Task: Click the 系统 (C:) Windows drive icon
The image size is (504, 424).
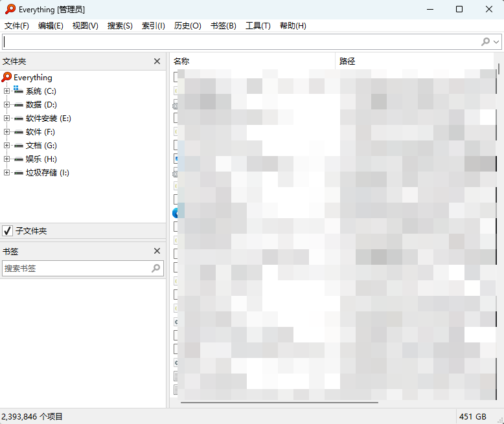Action: (18, 90)
